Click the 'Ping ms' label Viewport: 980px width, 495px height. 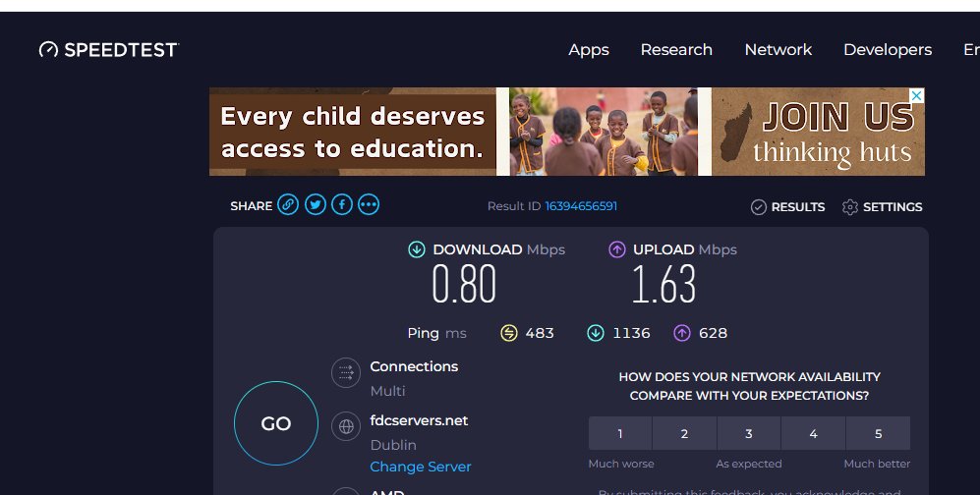tap(436, 333)
